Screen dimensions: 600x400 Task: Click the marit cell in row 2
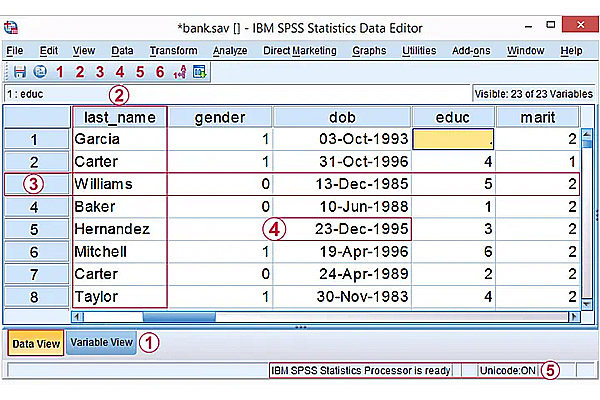(538, 162)
